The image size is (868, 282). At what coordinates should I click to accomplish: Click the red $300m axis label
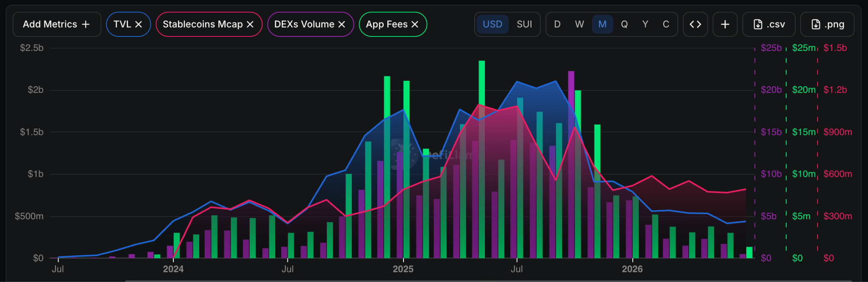[837, 216]
